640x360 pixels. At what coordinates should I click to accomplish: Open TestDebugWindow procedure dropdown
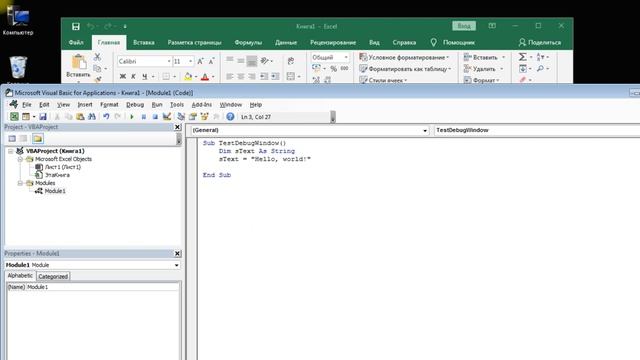click(537, 130)
